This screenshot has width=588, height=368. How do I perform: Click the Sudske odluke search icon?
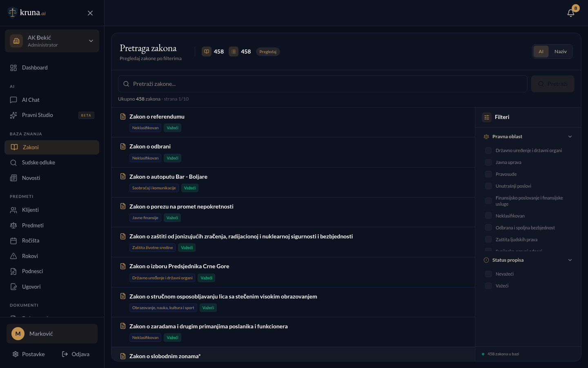coord(13,163)
